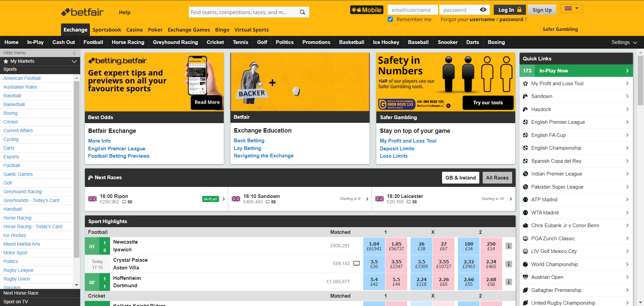Select the GB & Ireland races toggle
644x306 pixels.
(461, 177)
